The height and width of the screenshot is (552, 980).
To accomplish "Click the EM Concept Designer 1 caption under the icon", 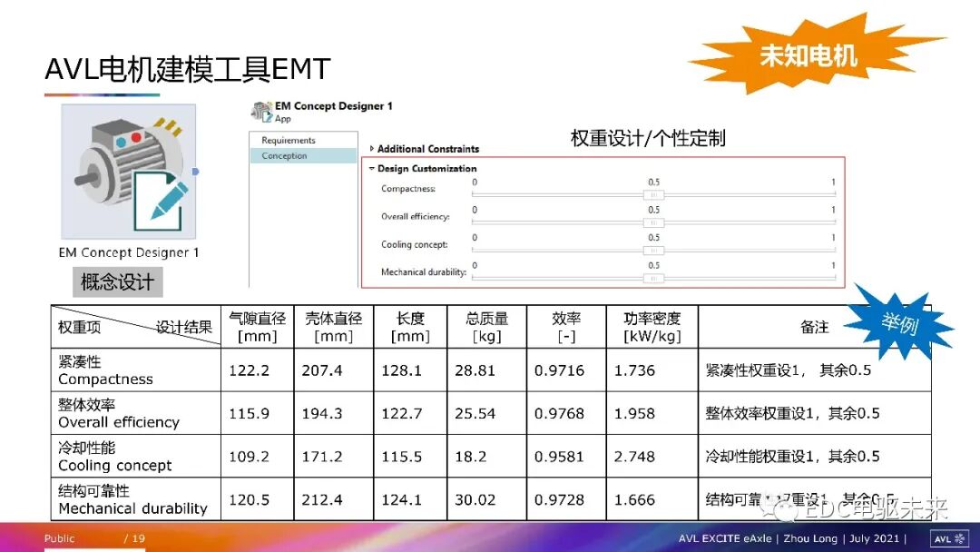I will tap(129, 252).
